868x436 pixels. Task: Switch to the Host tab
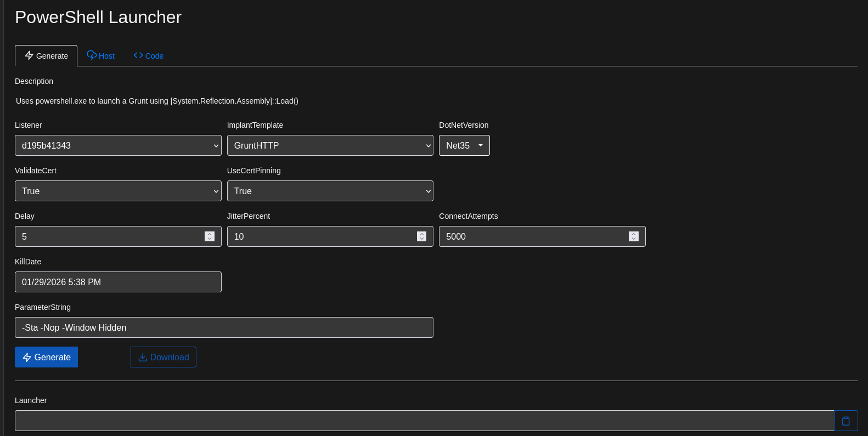pyautogui.click(x=101, y=56)
